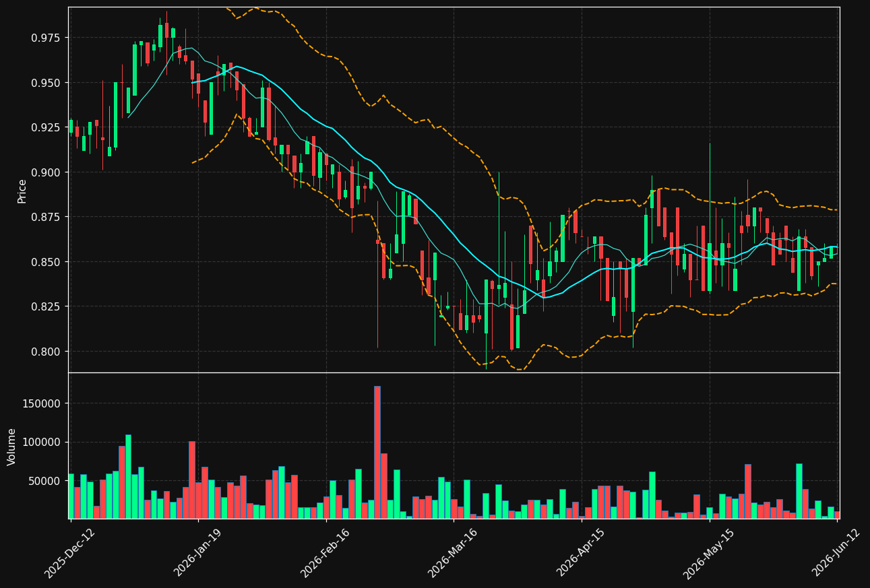This screenshot has height=588, width=870.
Task: Click the 0.950 price axis value
Action: (x=46, y=83)
